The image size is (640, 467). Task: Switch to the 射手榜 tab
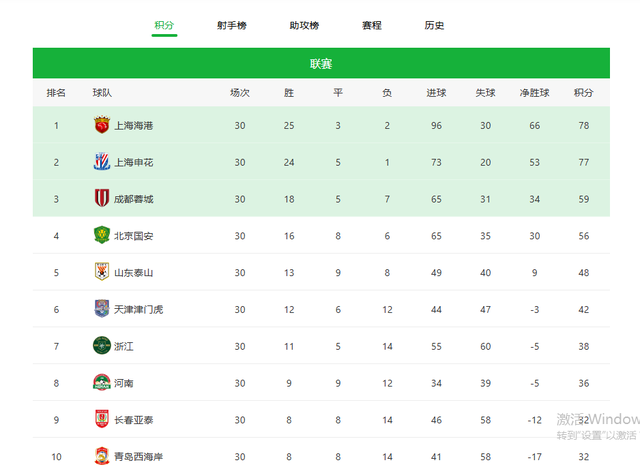[231, 26]
